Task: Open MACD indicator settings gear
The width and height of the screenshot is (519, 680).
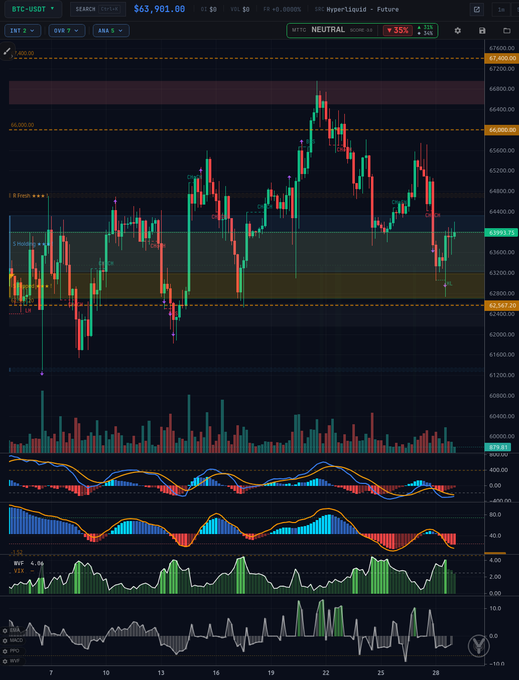Action: pos(5,641)
